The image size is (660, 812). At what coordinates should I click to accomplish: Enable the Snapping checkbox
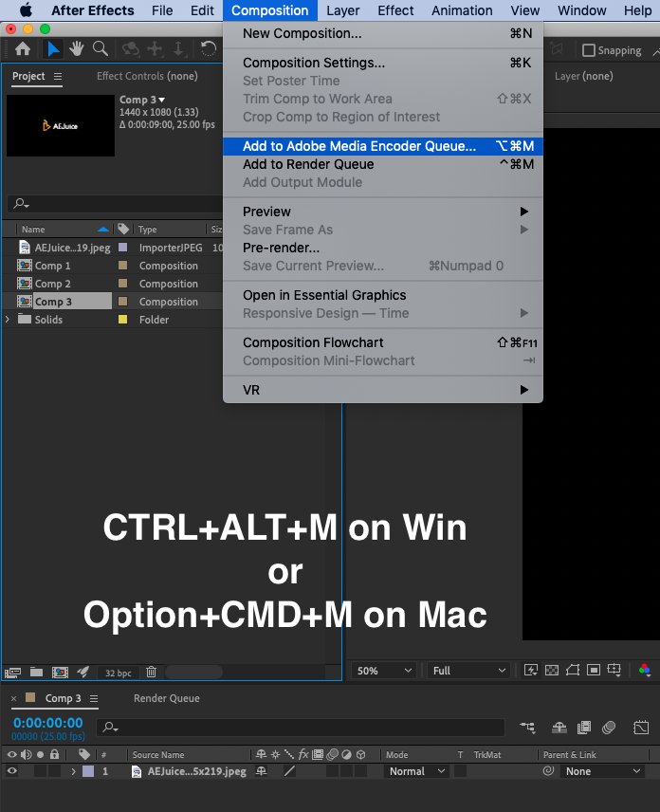tap(589, 50)
